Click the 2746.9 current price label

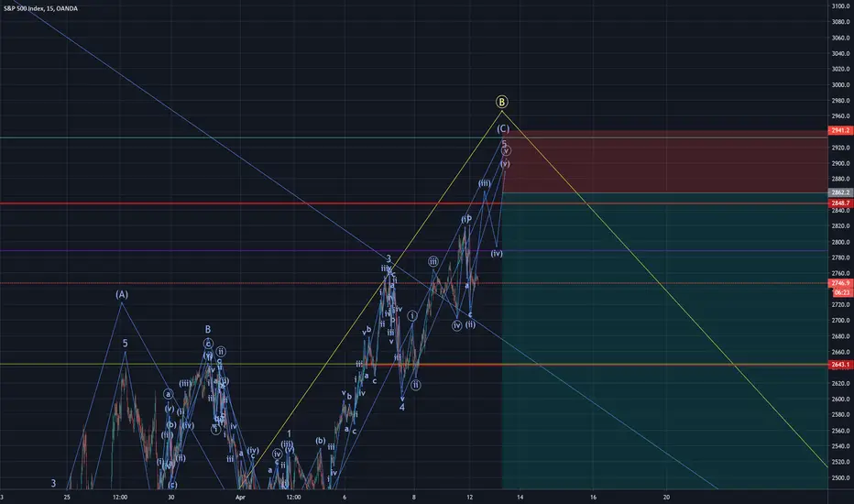point(840,283)
